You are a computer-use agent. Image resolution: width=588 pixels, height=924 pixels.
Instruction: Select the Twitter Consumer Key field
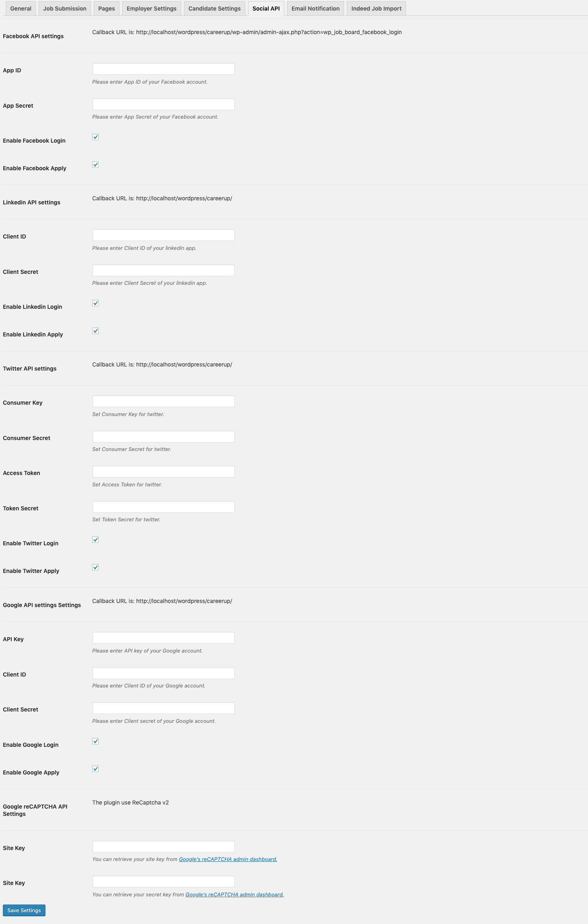click(164, 401)
